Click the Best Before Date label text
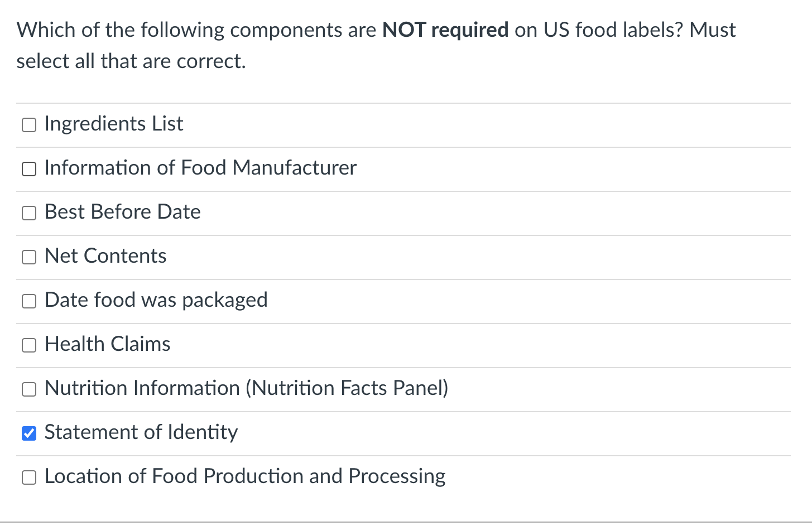The image size is (812, 526). [122, 212]
